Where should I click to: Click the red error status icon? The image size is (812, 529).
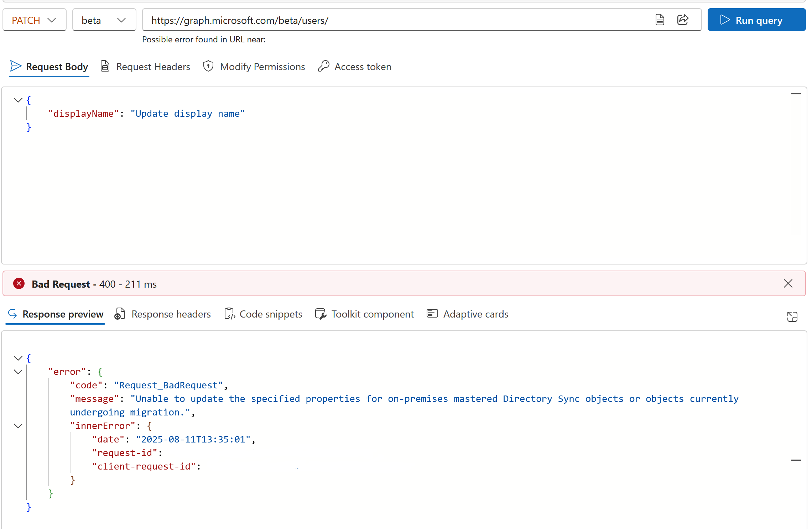pyautogui.click(x=19, y=284)
